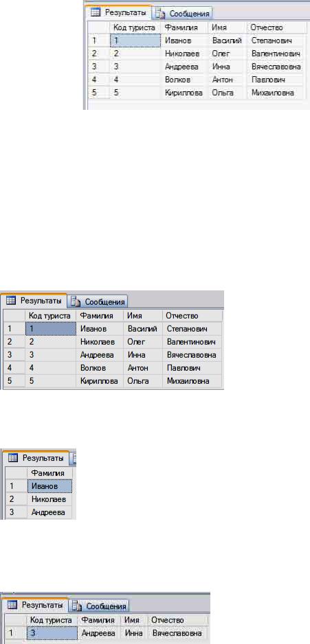
Task: Click Фамилия header in second five-row grid
Action: click(x=100, y=316)
